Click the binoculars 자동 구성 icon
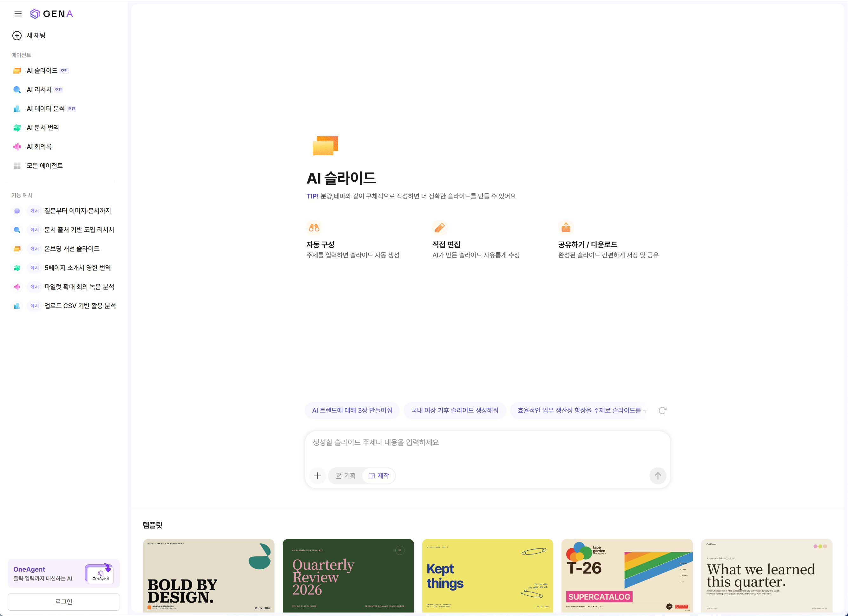This screenshot has width=848, height=616. coord(314,228)
